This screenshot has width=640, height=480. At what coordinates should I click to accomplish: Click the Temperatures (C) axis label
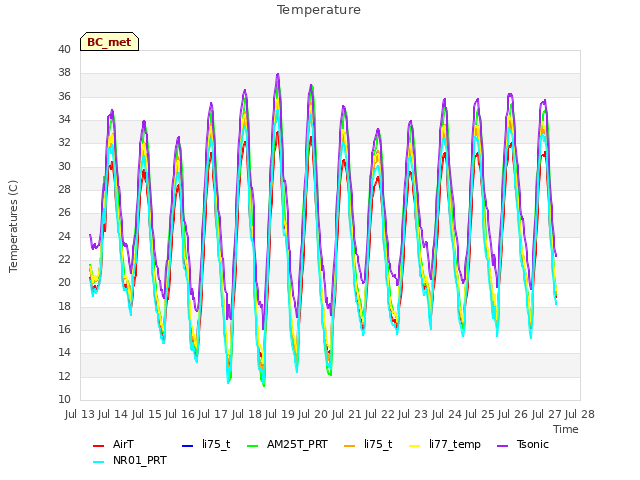pyautogui.click(x=13, y=226)
